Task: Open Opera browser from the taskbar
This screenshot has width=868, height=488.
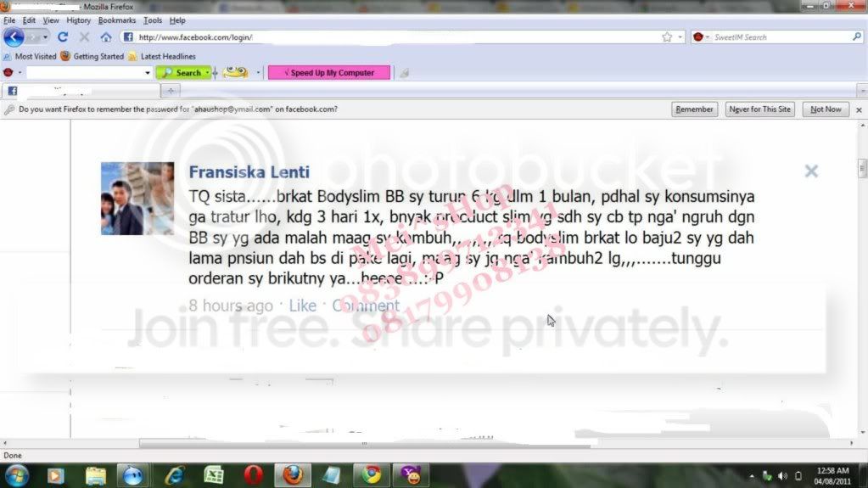Action: tap(253, 475)
